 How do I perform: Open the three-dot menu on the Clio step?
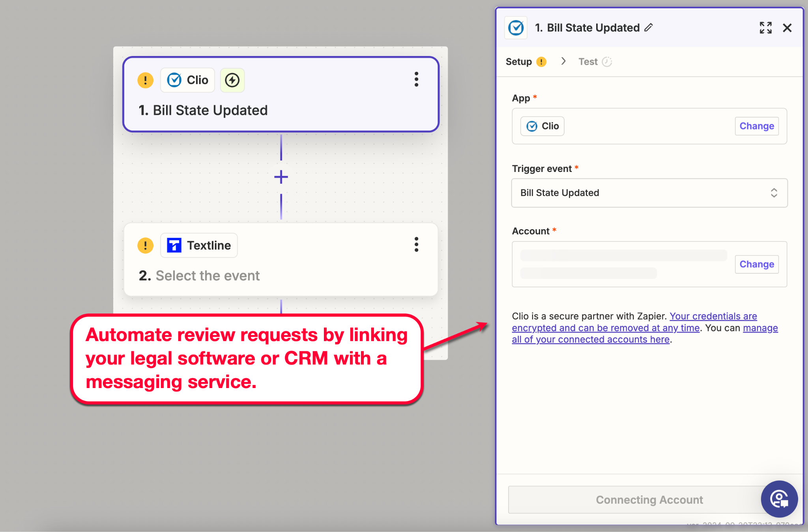point(416,79)
